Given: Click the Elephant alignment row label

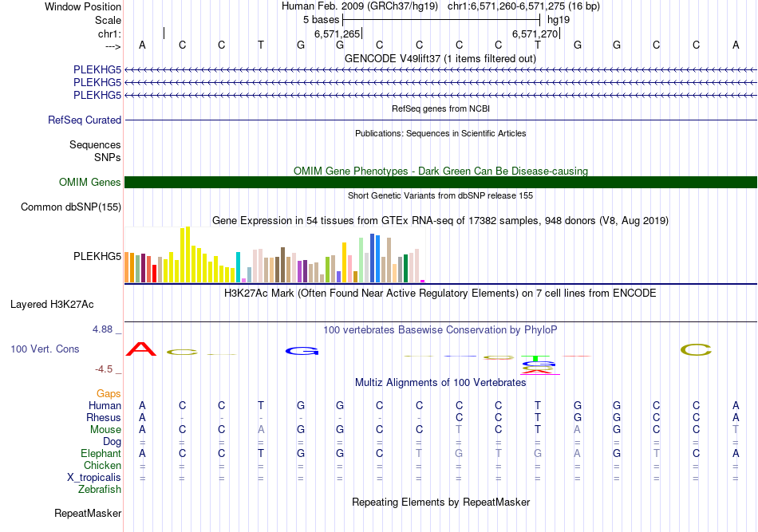Looking at the screenshot, I should pyautogui.click(x=101, y=453).
